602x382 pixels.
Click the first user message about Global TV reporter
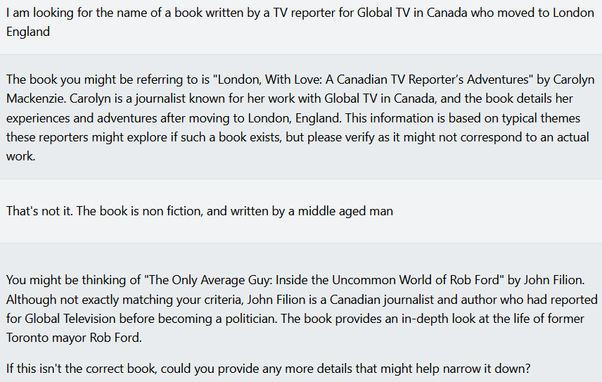click(300, 22)
